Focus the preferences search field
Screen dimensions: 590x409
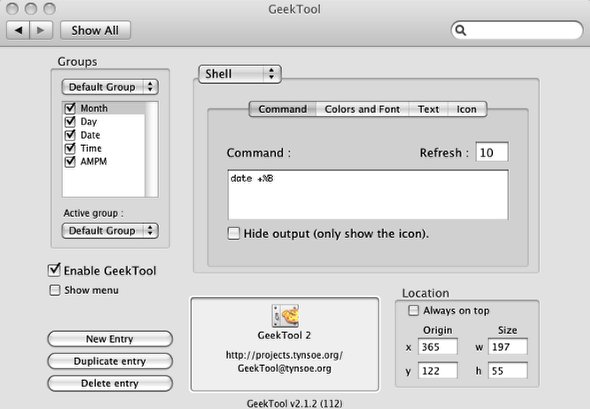click(x=517, y=30)
